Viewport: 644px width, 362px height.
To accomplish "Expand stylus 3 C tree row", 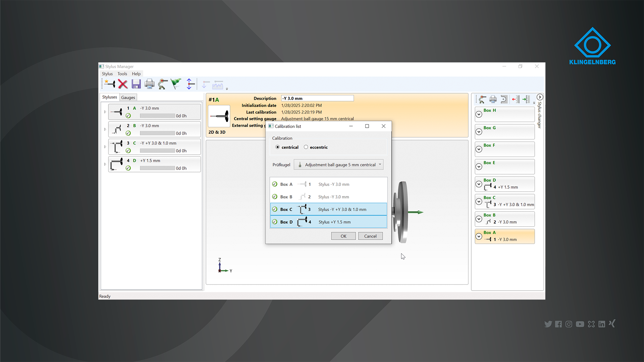I will click(x=105, y=147).
